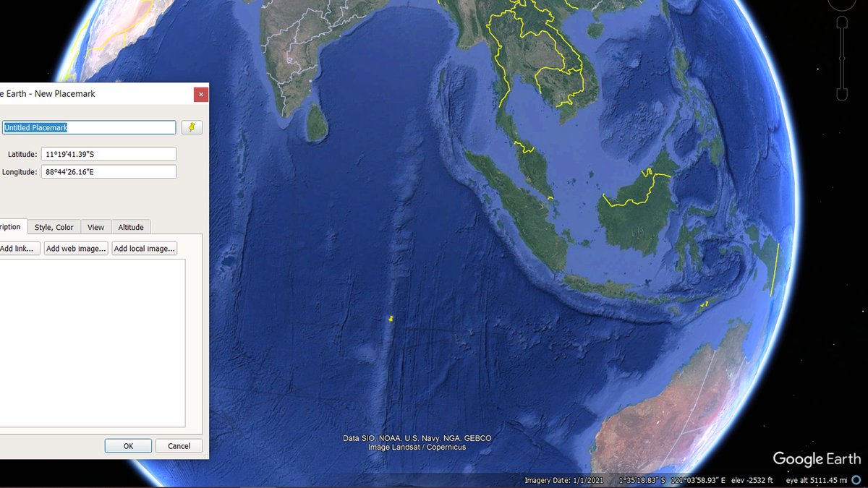Image resolution: width=868 pixels, height=488 pixels.
Task: Confirm the placemark with OK
Action: [128, 446]
